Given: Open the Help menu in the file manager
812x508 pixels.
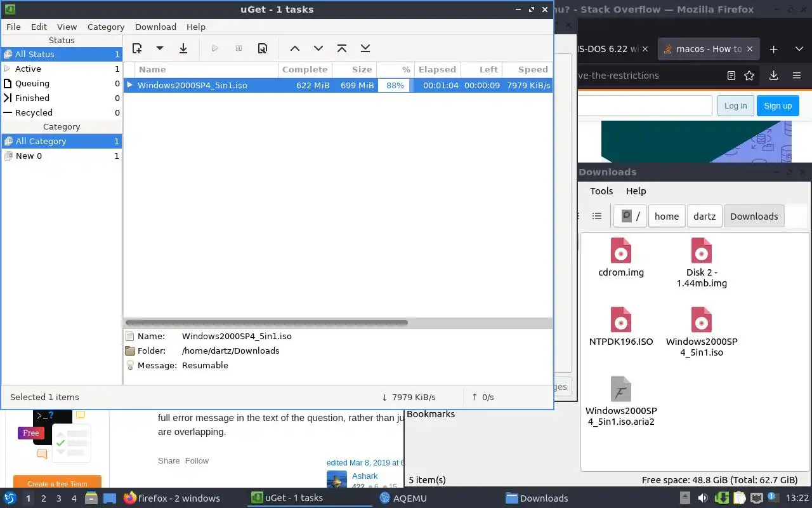Looking at the screenshot, I should tap(636, 191).
